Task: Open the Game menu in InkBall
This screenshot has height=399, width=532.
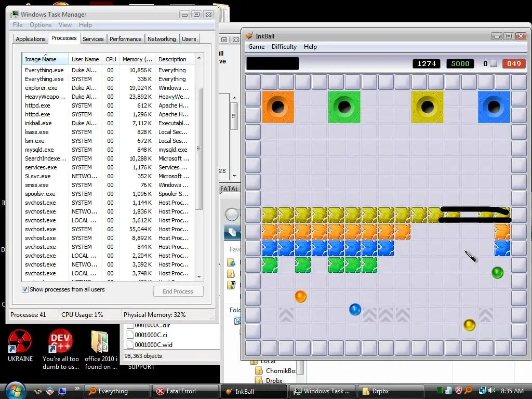Action: tap(256, 47)
